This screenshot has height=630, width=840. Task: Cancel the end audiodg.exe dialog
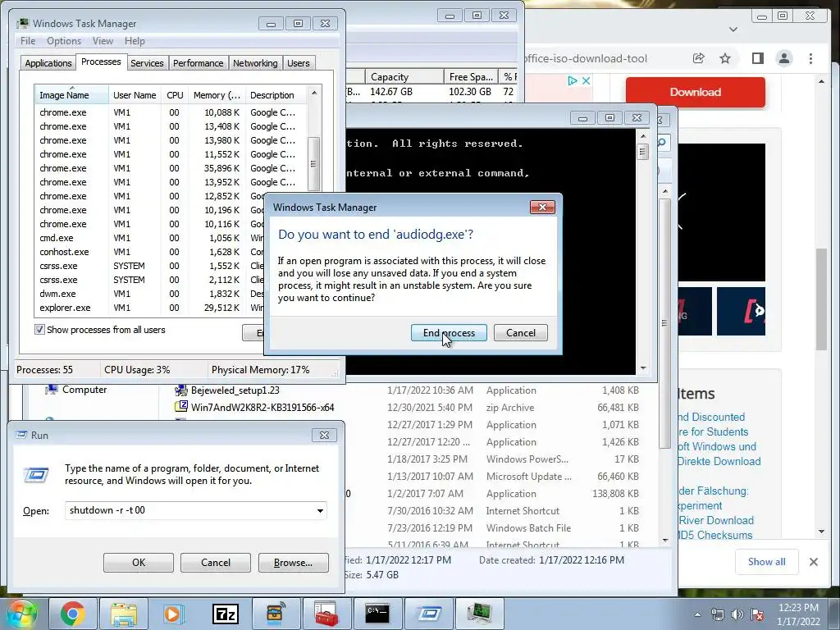(x=521, y=333)
